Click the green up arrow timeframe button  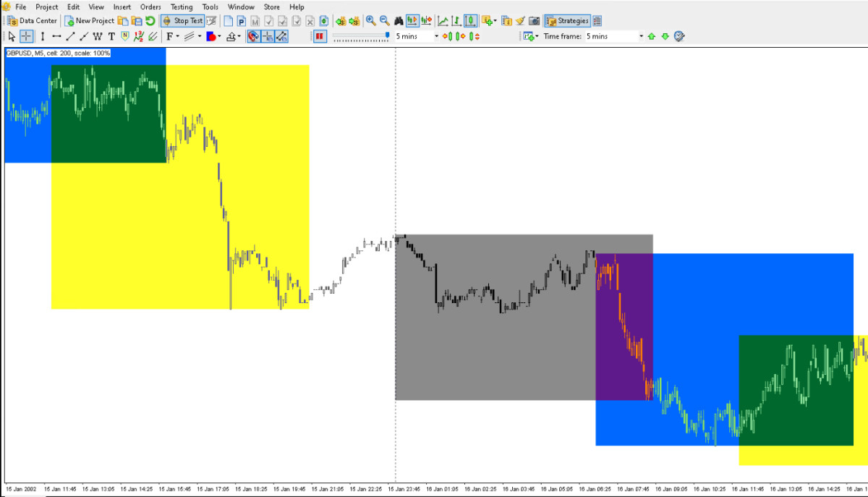(651, 36)
